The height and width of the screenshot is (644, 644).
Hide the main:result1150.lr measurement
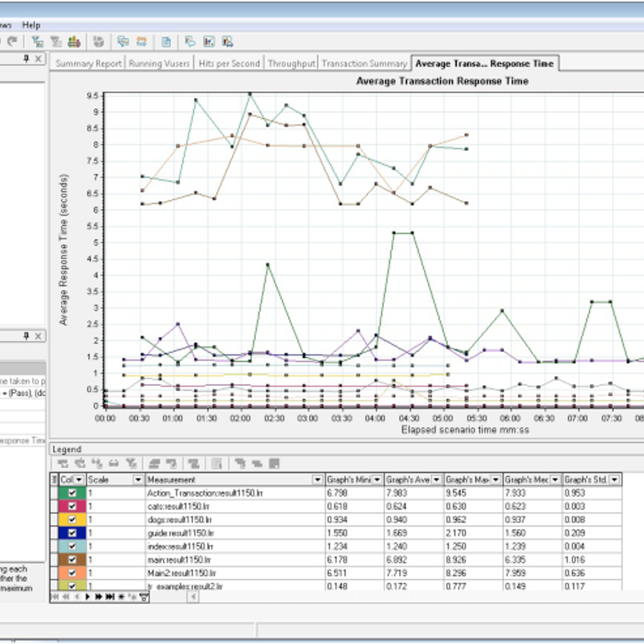[x=72, y=560]
